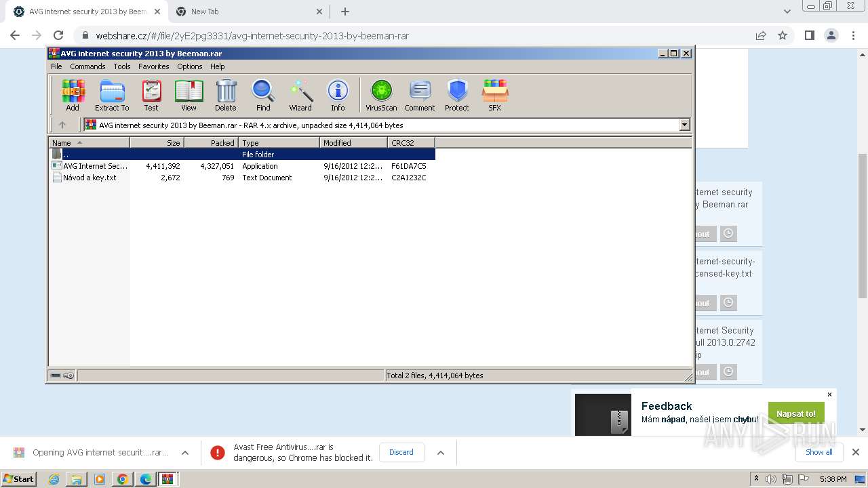Sort files by Packed column

click(x=211, y=142)
